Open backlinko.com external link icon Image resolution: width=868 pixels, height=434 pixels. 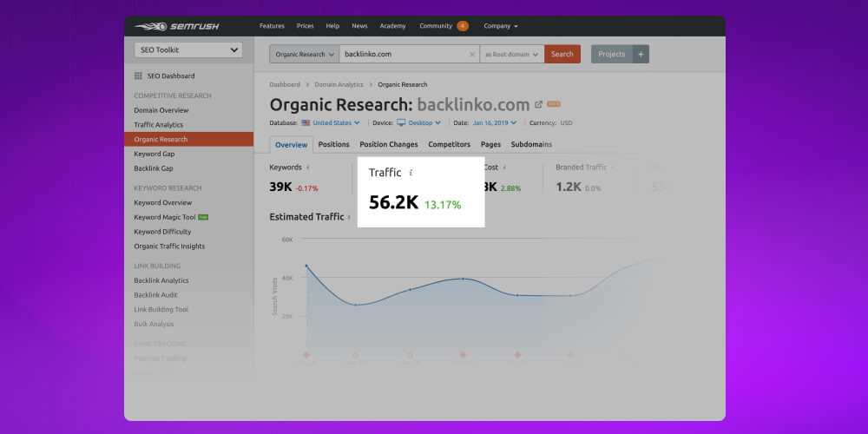(539, 104)
